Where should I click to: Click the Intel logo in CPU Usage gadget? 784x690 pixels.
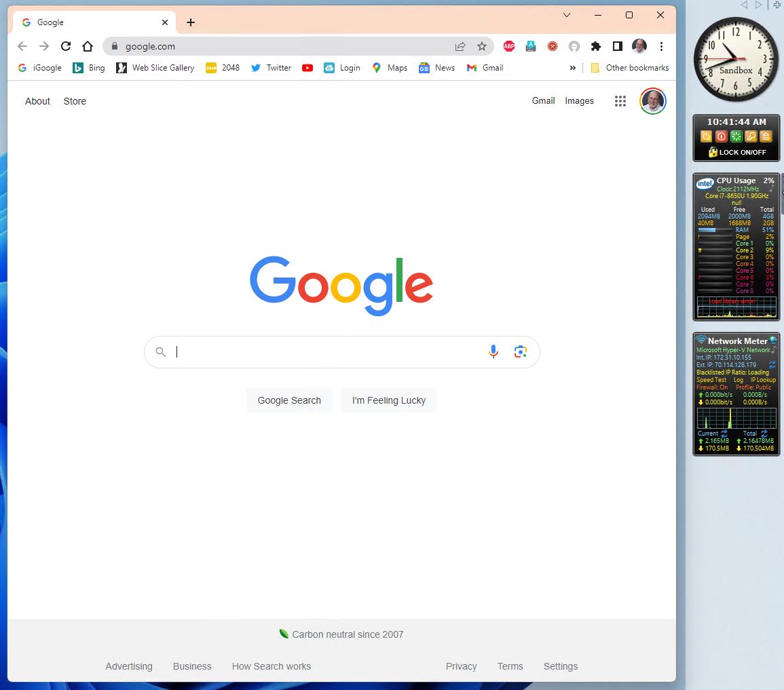click(x=705, y=183)
